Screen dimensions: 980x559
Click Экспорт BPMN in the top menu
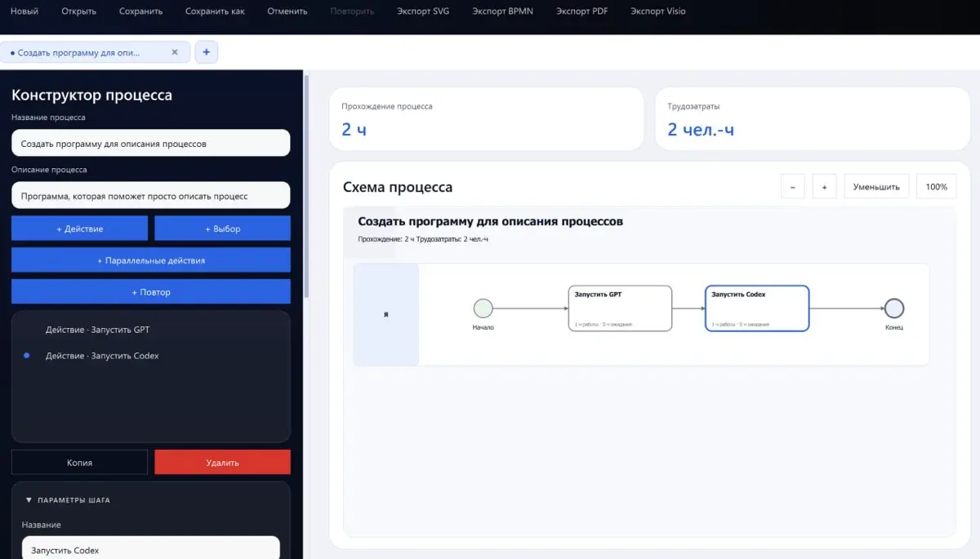click(x=502, y=11)
